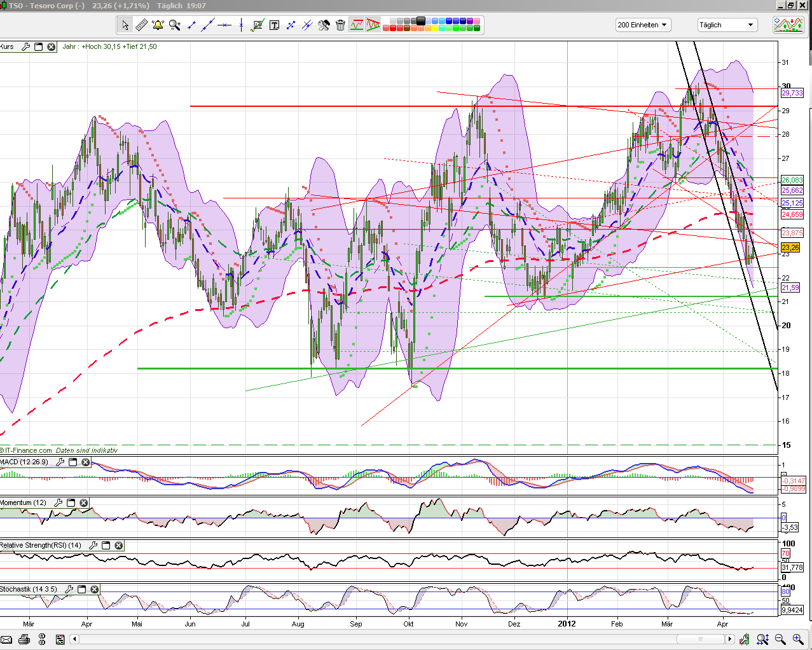Click the Jahr Hoch 30,15 Tief 21,50 text
The height and width of the screenshot is (650, 812).
click(x=109, y=46)
